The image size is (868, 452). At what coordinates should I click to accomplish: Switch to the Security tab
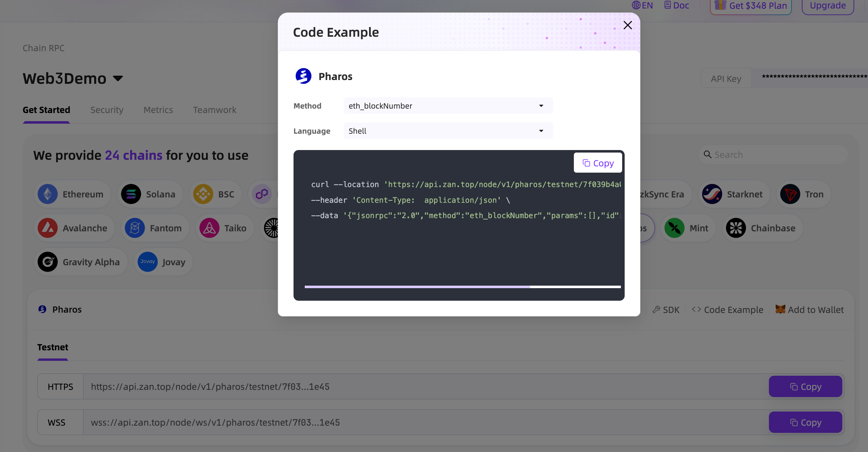(x=107, y=110)
